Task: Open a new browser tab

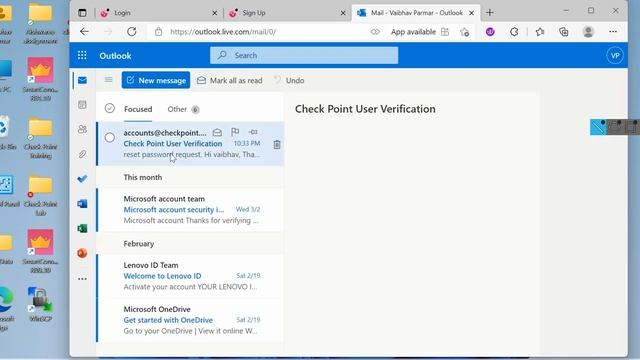Action: coord(490,13)
